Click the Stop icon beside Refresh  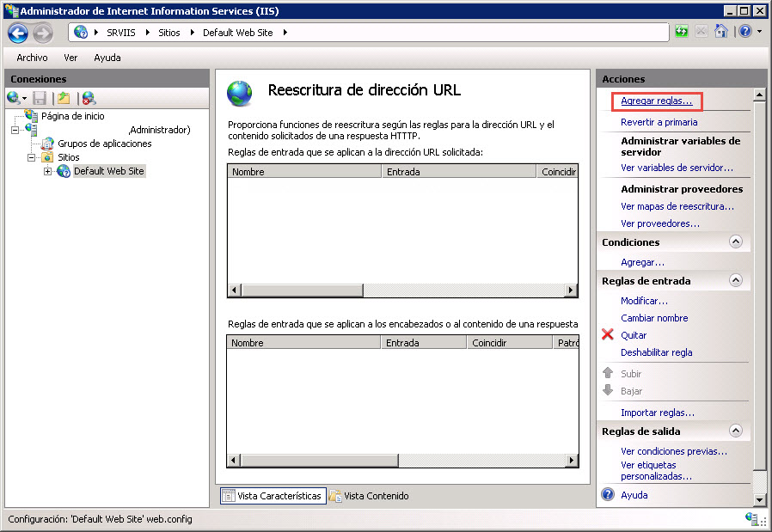pos(702,32)
